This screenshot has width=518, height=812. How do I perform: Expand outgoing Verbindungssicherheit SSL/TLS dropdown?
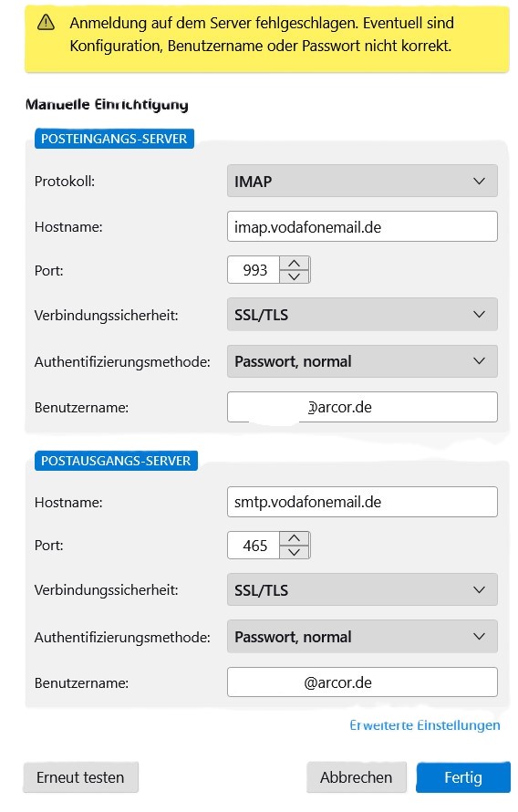tap(362, 589)
